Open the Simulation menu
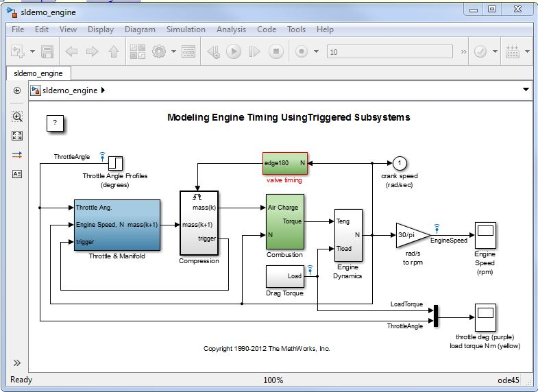This screenshot has width=538, height=392. [x=186, y=29]
